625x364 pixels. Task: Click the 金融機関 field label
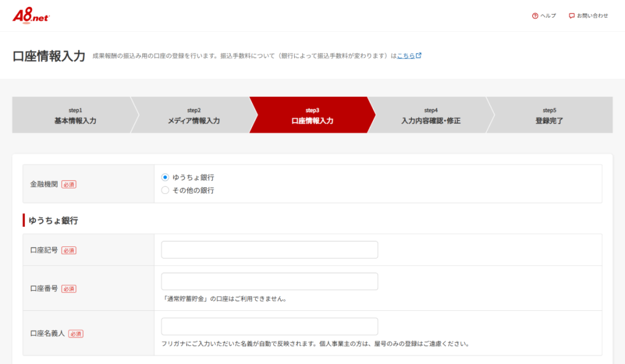click(x=44, y=184)
